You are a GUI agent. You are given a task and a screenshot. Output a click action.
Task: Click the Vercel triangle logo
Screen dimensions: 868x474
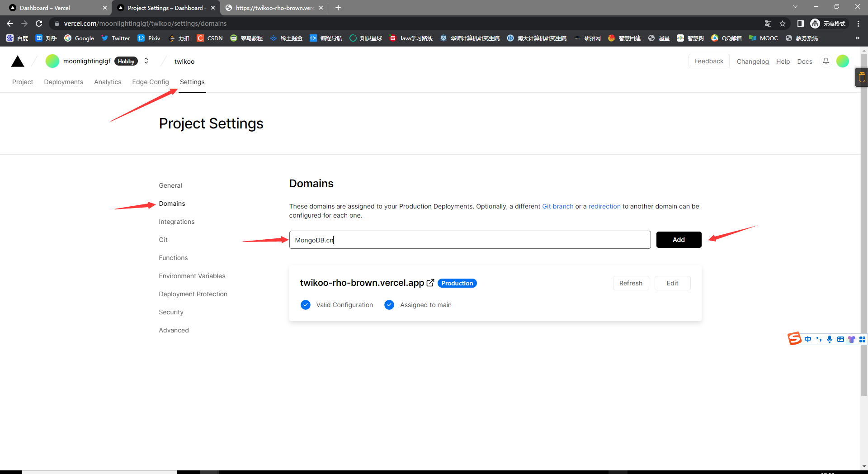tap(18, 61)
